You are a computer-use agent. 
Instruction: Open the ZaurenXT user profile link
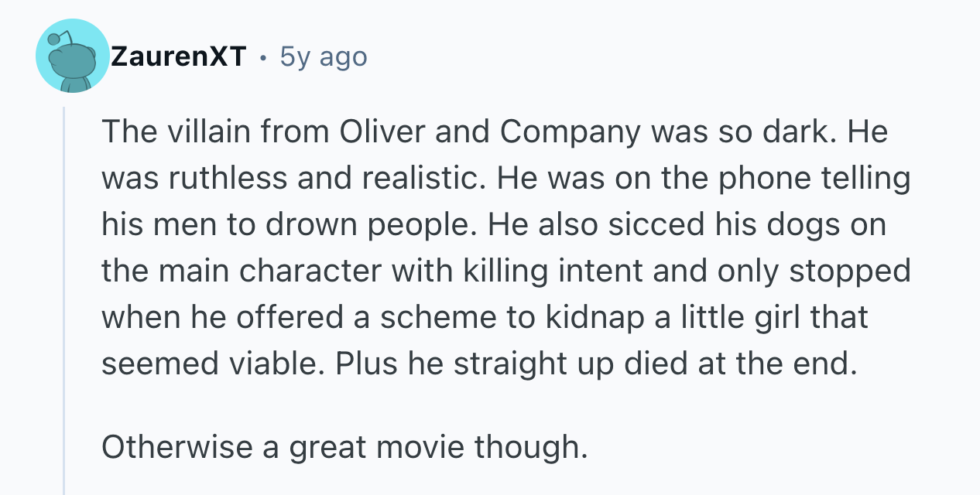pos(178,56)
